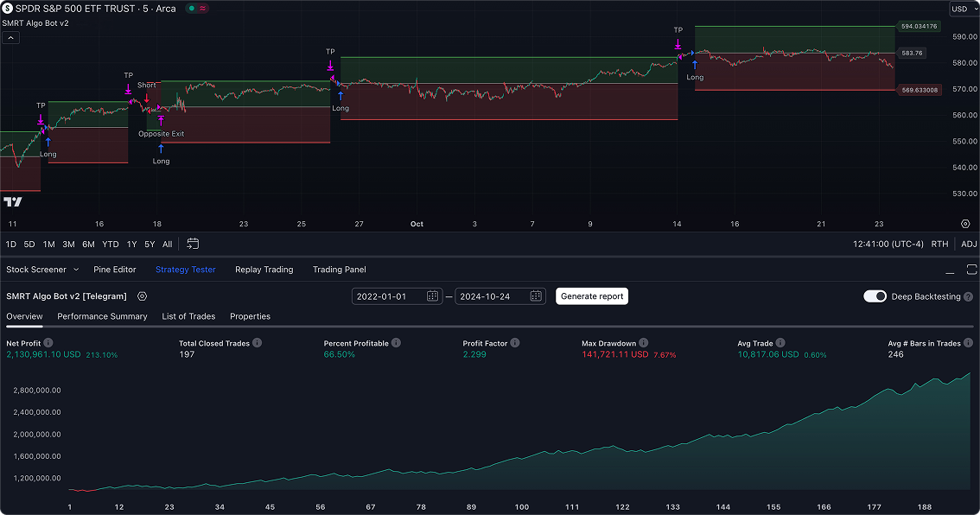This screenshot has width=980, height=515.
Task: Open the List of Trades tab
Action: coord(188,316)
